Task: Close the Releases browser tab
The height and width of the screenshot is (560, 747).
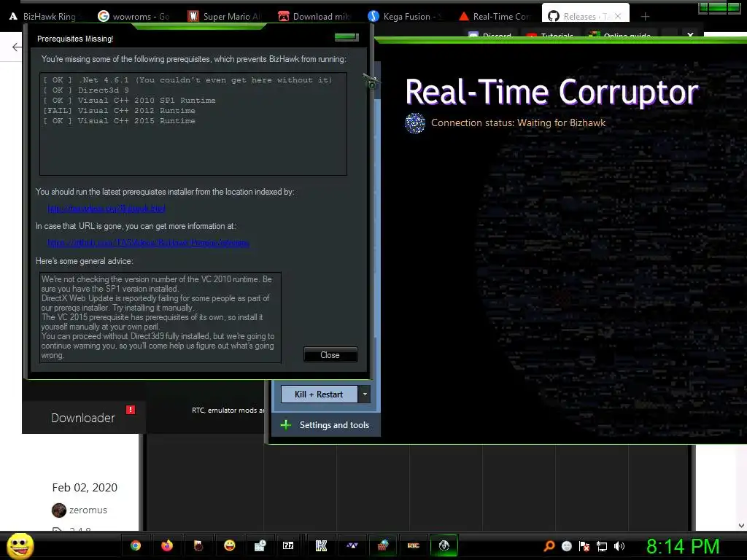Action: [618, 16]
